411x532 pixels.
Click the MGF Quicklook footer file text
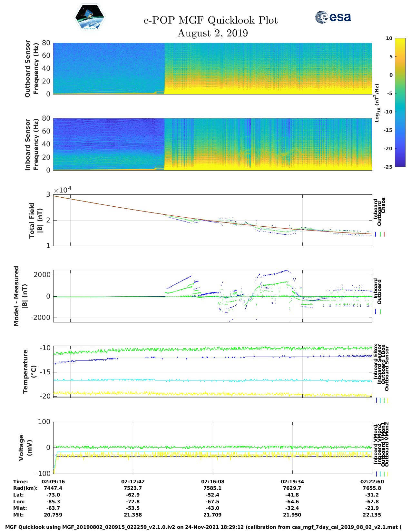pos(203,527)
